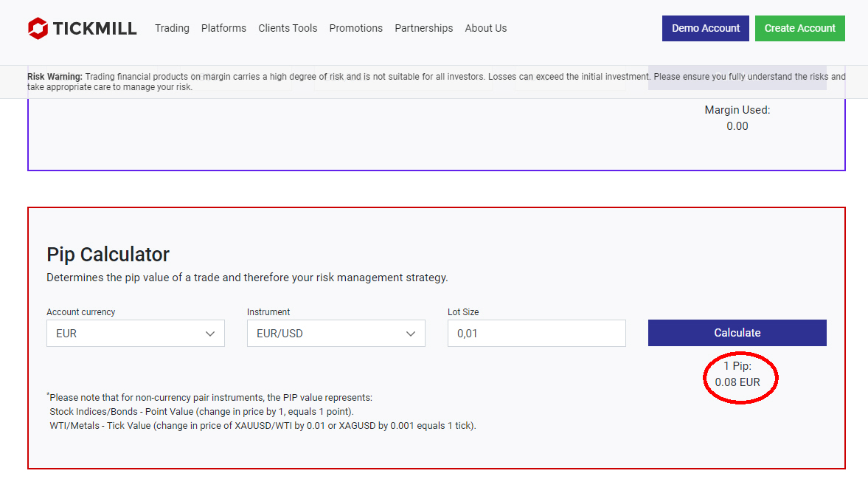Click the 'Lot Size' label
The height and width of the screenshot is (496, 868).
(x=463, y=312)
